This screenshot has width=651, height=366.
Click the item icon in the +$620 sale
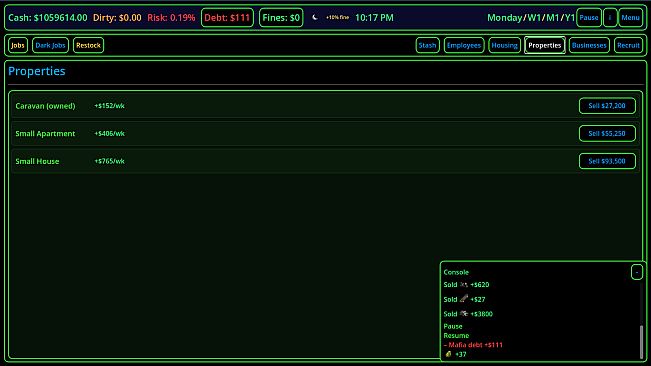pyautogui.click(x=464, y=285)
